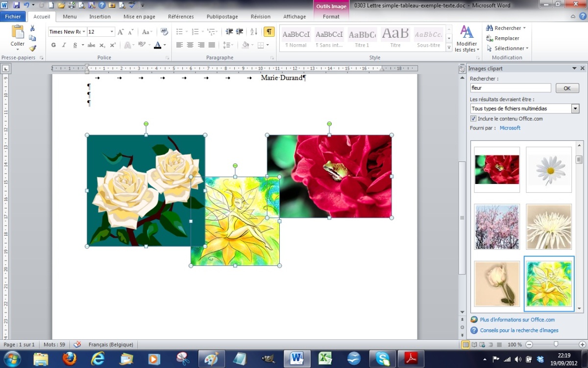588x368 pixels.
Task: Open help from the quick access toolbar
Action: coord(102,5)
